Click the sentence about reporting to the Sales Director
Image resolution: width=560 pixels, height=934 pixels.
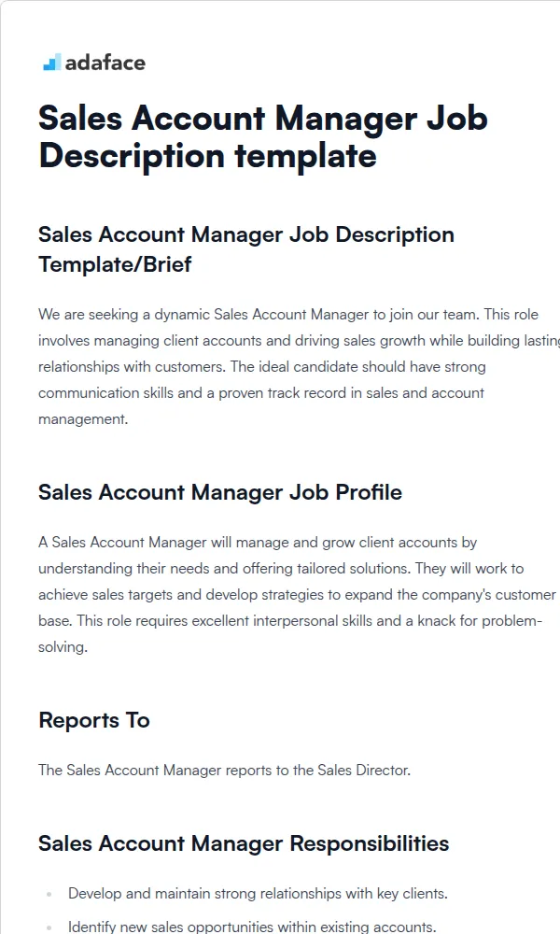pyautogui.click(x=224, y=771)
